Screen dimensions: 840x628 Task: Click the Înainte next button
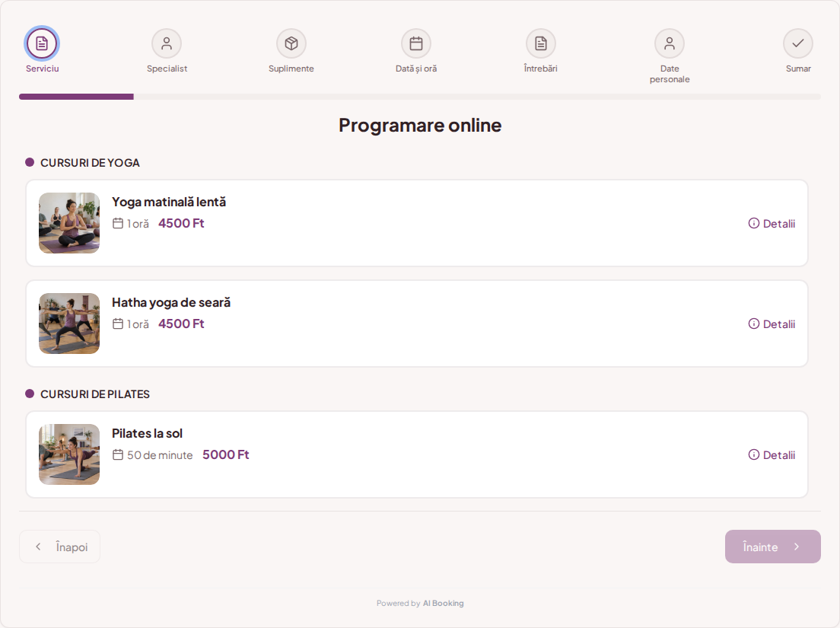[x=772, y=547]
